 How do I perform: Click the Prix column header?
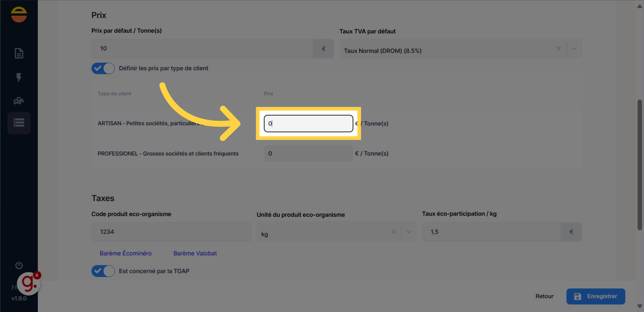tap(268, 93)
